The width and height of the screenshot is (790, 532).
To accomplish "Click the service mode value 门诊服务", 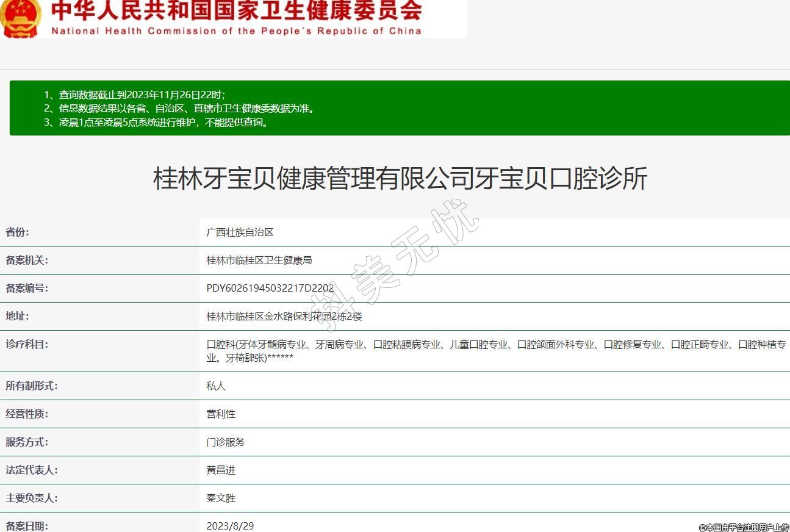I will coord(226,442).
